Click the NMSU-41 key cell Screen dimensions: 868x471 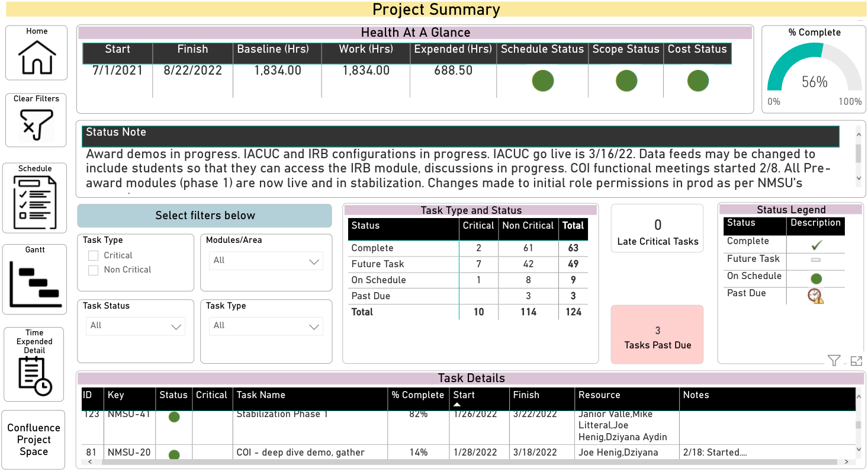(129, 414)
